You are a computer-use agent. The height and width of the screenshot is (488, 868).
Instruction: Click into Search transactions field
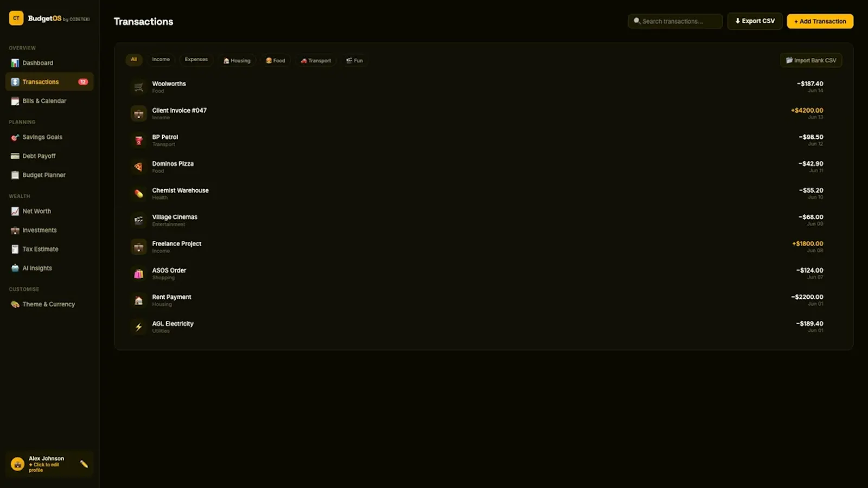point(675,21)
